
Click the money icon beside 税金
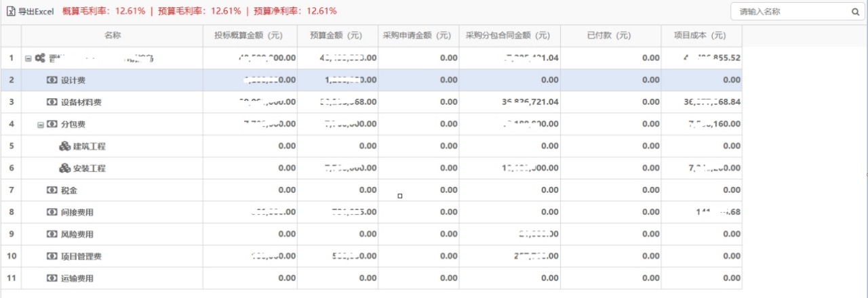52,190
